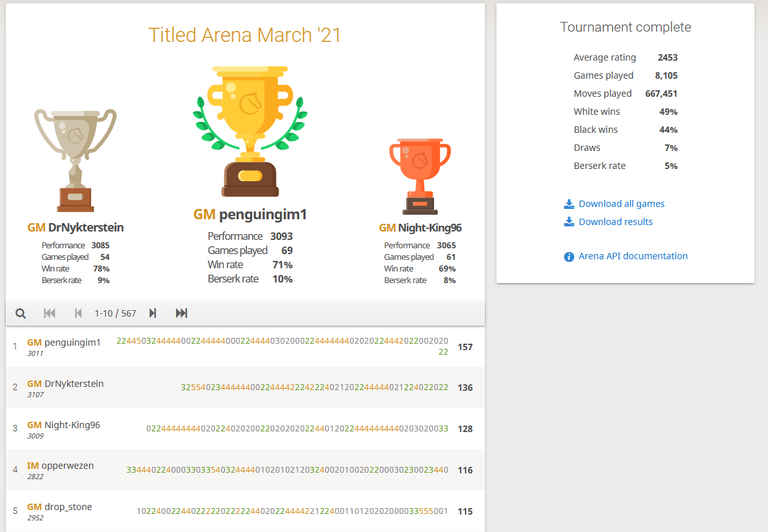This screenshot has height=532, width=768.
Task: Jump to first page of standings
Action: click(50, 313)
